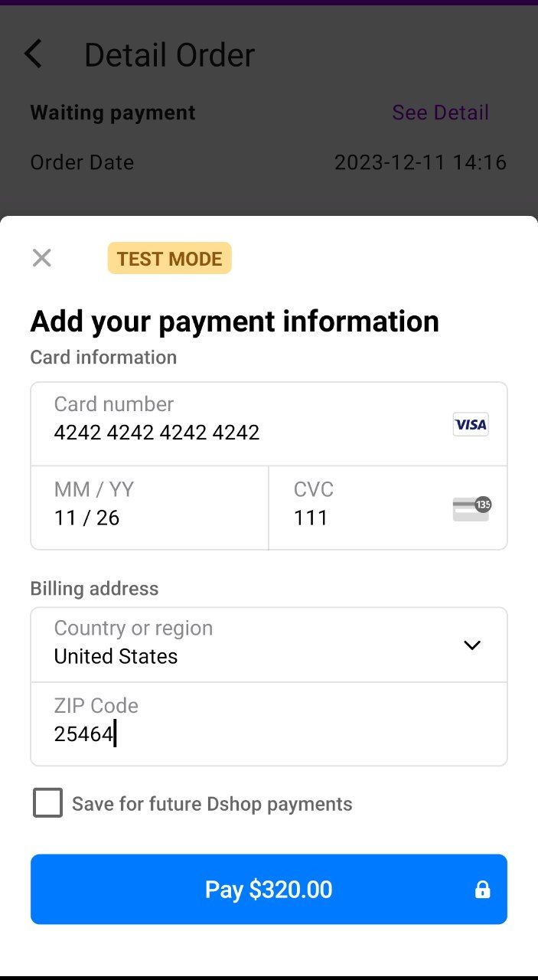Viewport: 538px width, 980px height.
Task: Open the See Detail link
Action: point(440,113)
